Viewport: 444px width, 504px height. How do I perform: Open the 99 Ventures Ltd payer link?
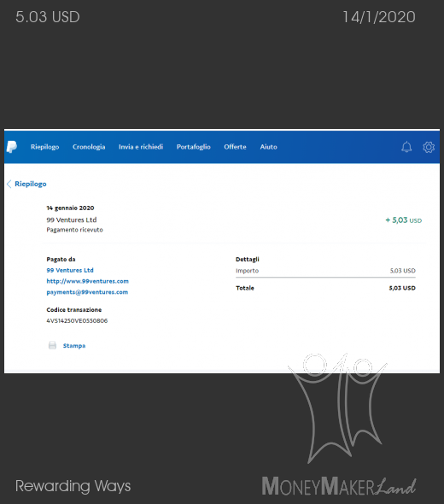coord(70,270)
